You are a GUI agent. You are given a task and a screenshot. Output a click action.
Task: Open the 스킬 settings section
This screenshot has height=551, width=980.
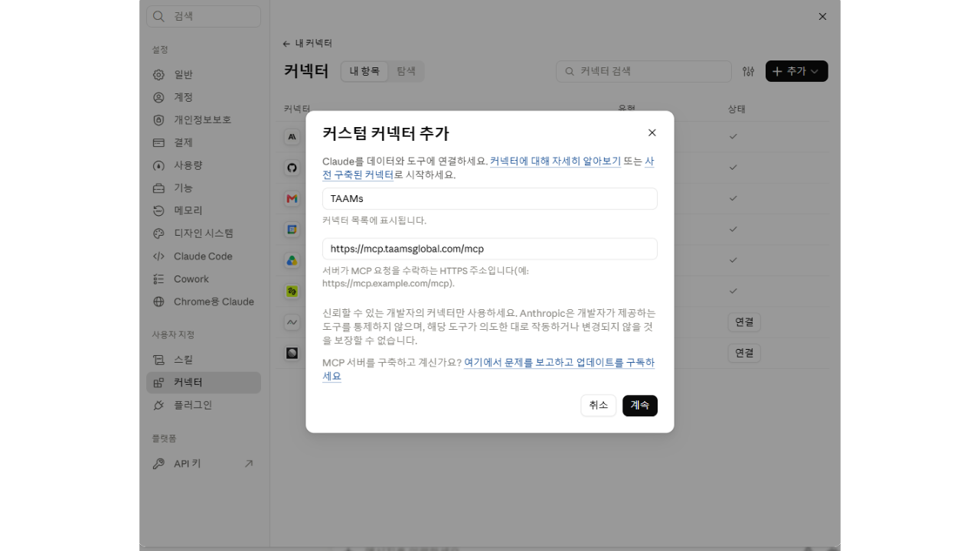pos(204,360)
